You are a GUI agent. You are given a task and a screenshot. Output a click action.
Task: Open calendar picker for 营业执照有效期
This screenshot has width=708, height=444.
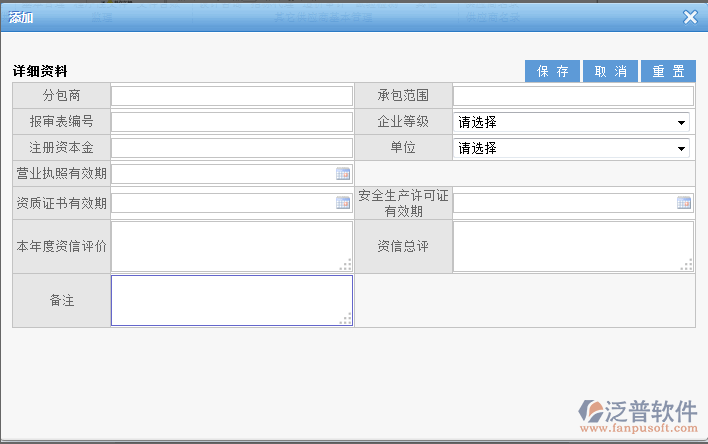point(343,173)
